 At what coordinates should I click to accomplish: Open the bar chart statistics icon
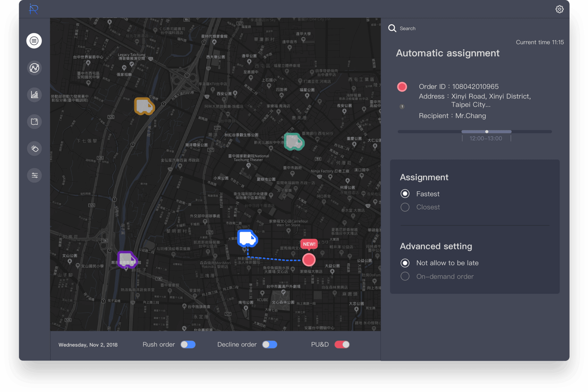point(34,95)
